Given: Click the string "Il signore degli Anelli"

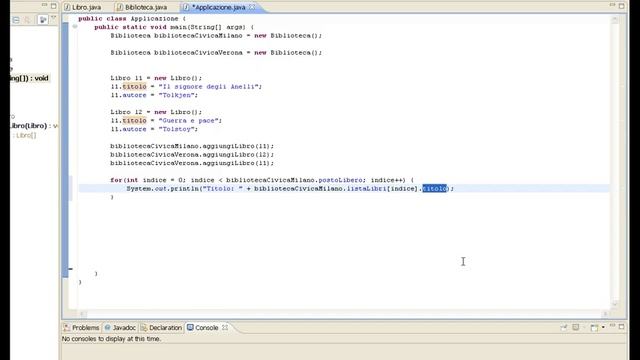Looking at the screenshot, I should tap(208, 87).
